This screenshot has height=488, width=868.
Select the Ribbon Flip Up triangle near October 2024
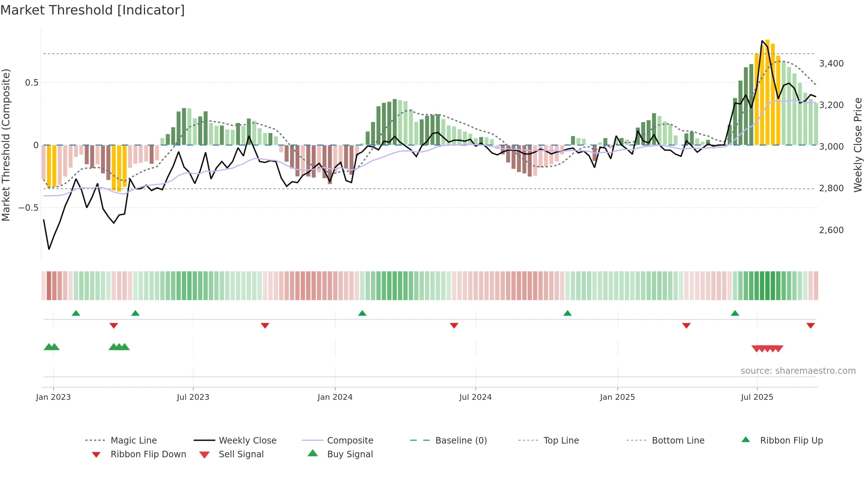[567, 313]
